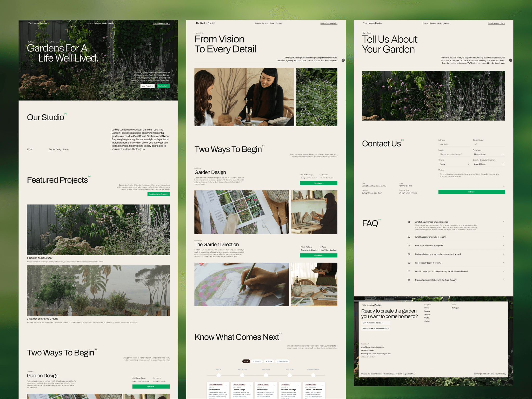Viewport: 532px width, 399px height.
Task: Click the Location field 'Where is your project located?'
Action: pyautogui.click(x=454, y=154)
